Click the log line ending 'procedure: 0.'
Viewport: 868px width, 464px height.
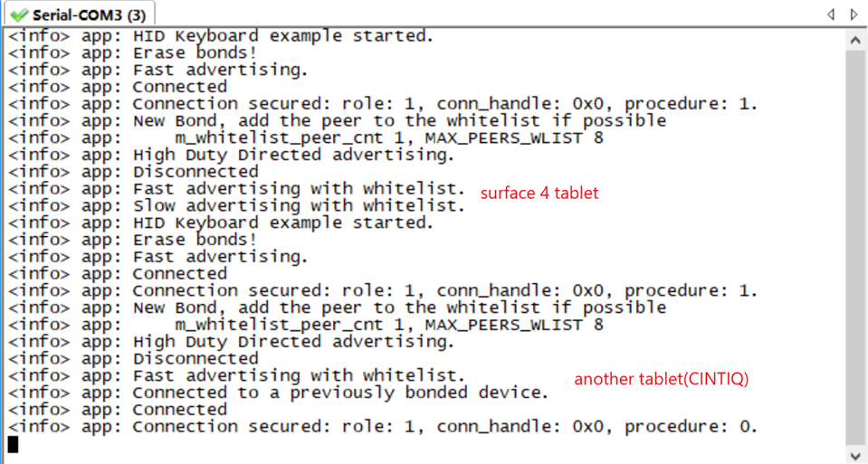(383, 427)
